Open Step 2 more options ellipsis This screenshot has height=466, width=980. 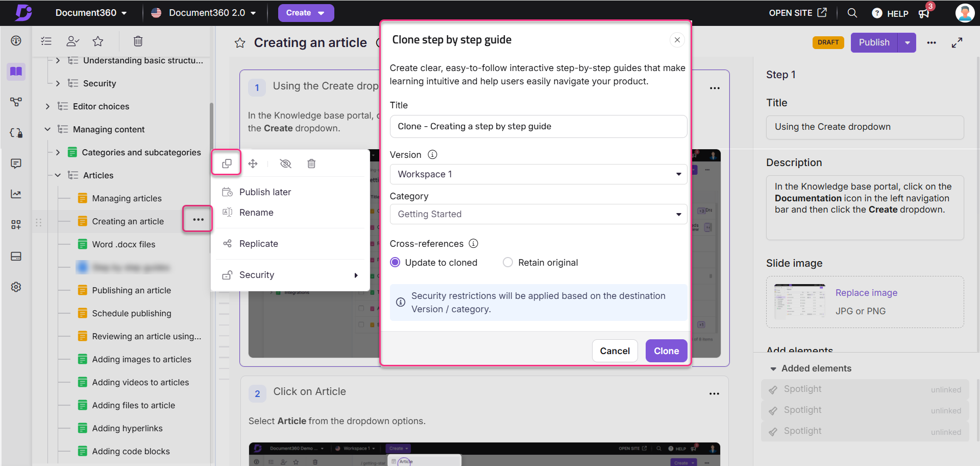click(x=714, y=393)
